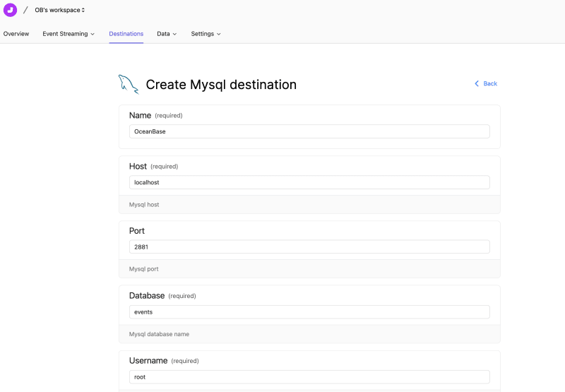Focus the Name field containing OceanBase
Image resolution: width=565 pixels, height=392 pixels.
(x=309, y=131)
